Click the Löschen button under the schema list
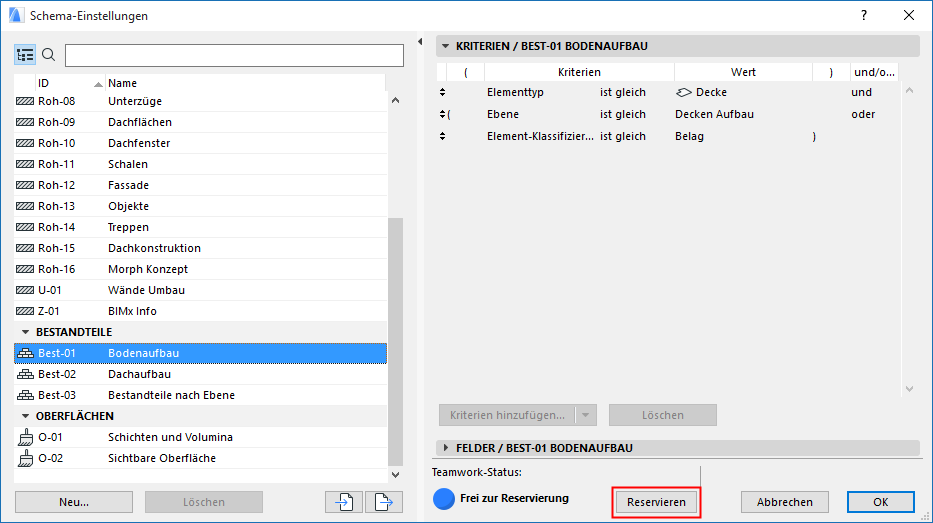This screenshot has width=933, height=523. pos(203,502)
